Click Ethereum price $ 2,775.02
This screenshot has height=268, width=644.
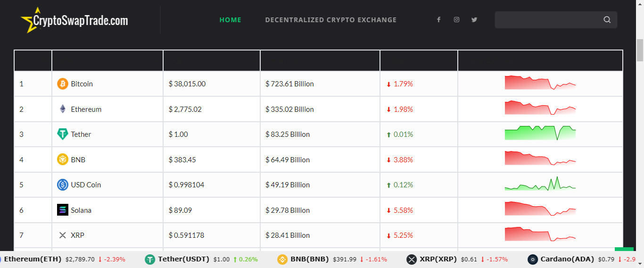tap(185, 109)
